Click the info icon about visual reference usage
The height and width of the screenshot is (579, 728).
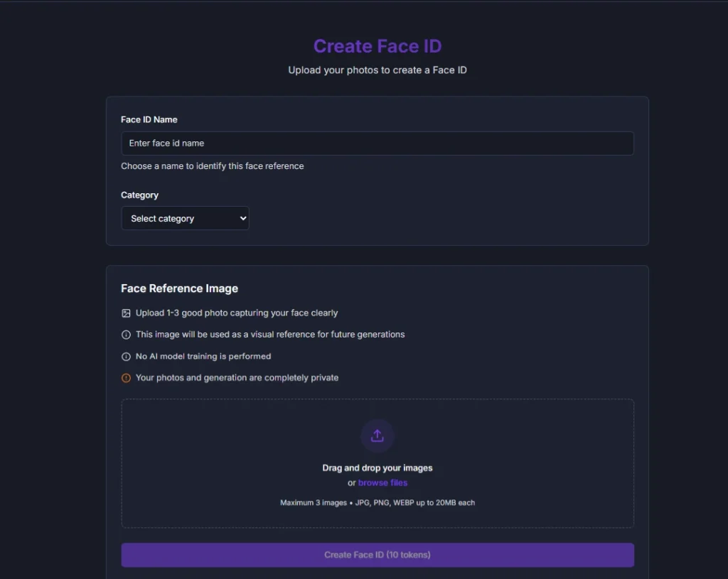pos(125,334)
